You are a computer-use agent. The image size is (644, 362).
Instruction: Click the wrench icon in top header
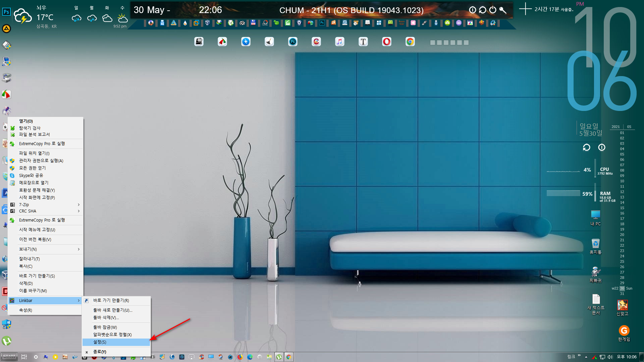pos(503,10)
